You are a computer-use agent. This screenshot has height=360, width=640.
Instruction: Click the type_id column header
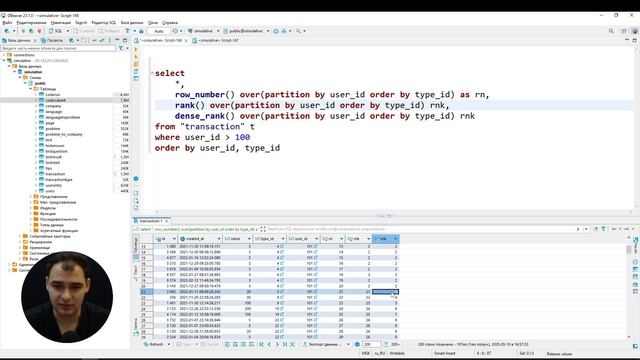(x=269, y=239)
